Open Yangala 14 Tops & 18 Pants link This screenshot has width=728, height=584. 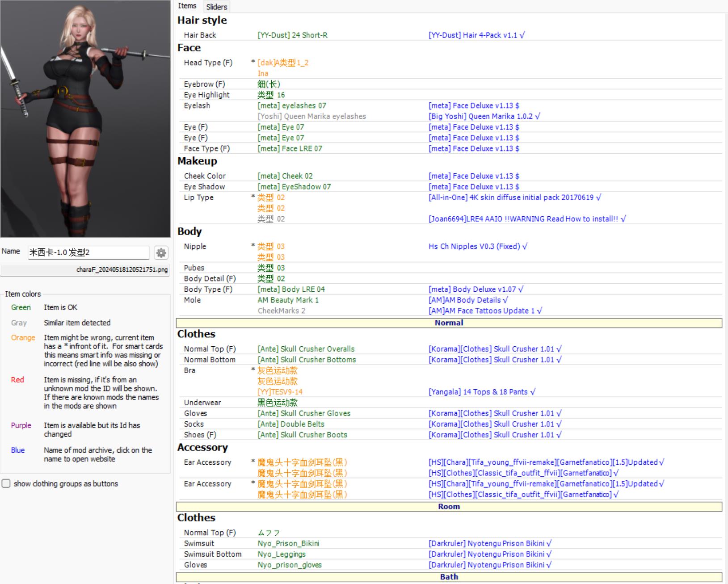coord(481,392)
